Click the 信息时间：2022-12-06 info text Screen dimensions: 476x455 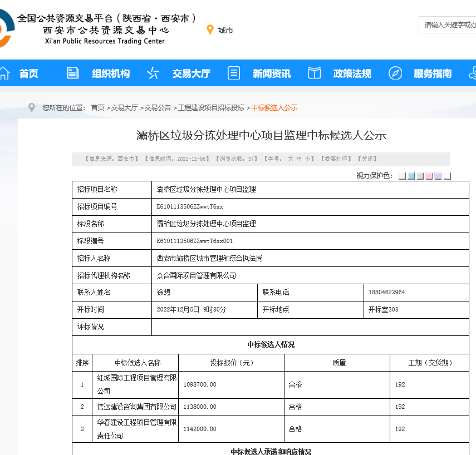pyautogui.click(x=177, y=159)
